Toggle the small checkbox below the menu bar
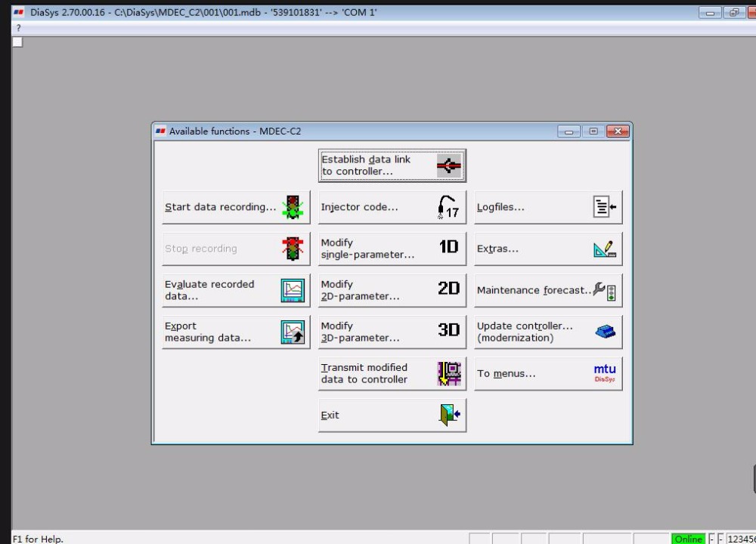This screenshot has width=756, height=544. click(18, 42)
